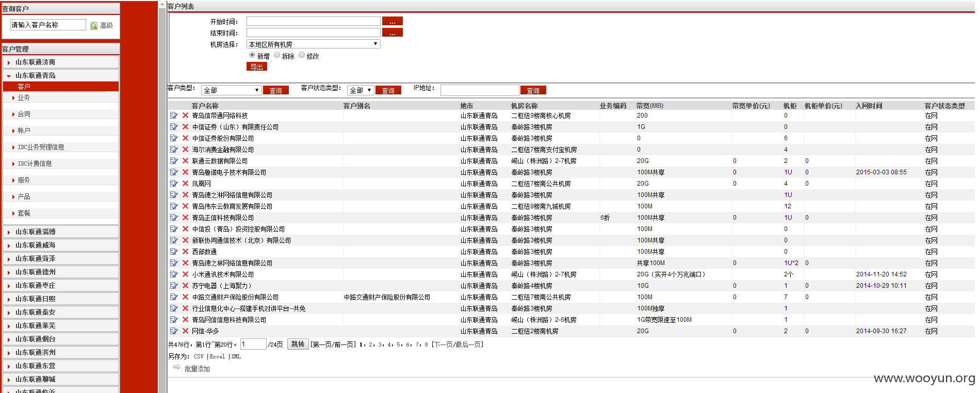Open the 客户 menu item

pyautogui.click(x=61, y=87)
